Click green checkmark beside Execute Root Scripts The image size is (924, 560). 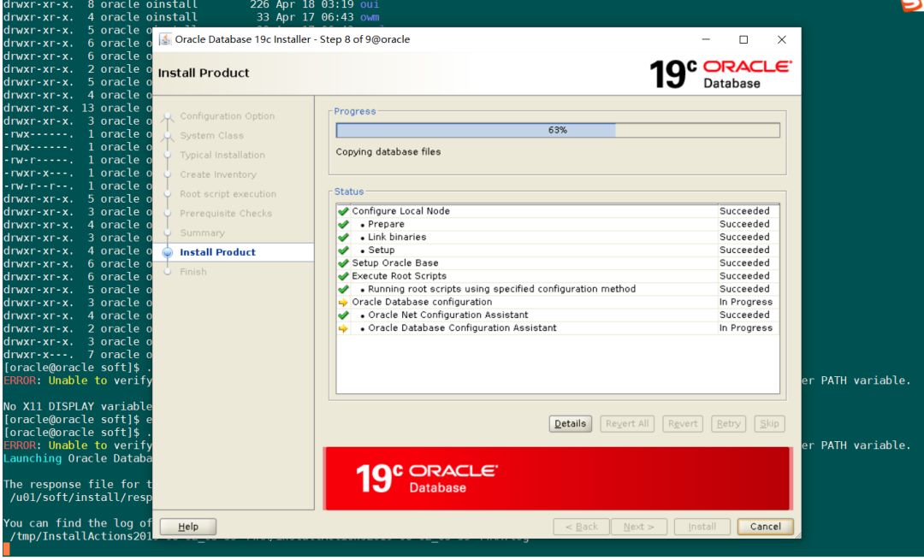pyautogui.click(x=343, y=275)
